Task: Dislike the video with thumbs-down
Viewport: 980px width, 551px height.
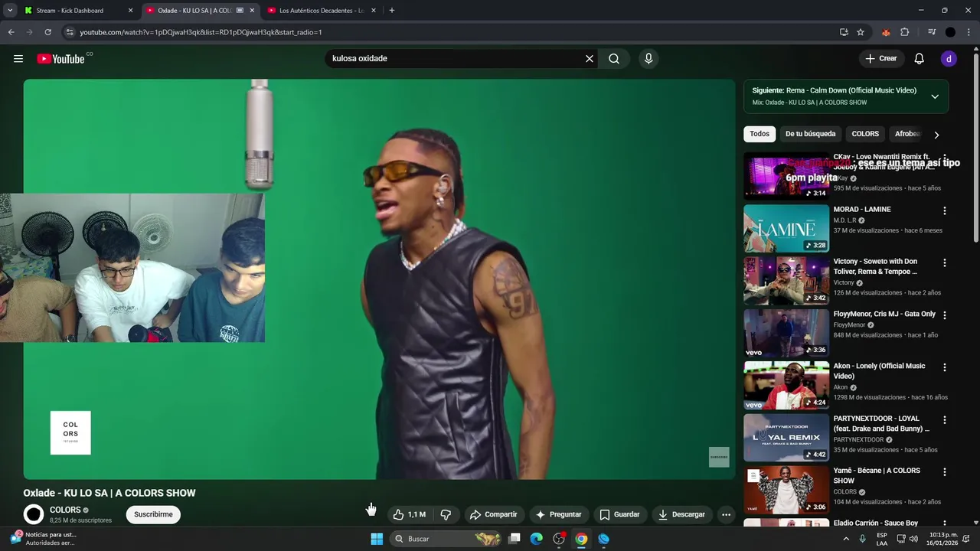Action: click(446, 514)
